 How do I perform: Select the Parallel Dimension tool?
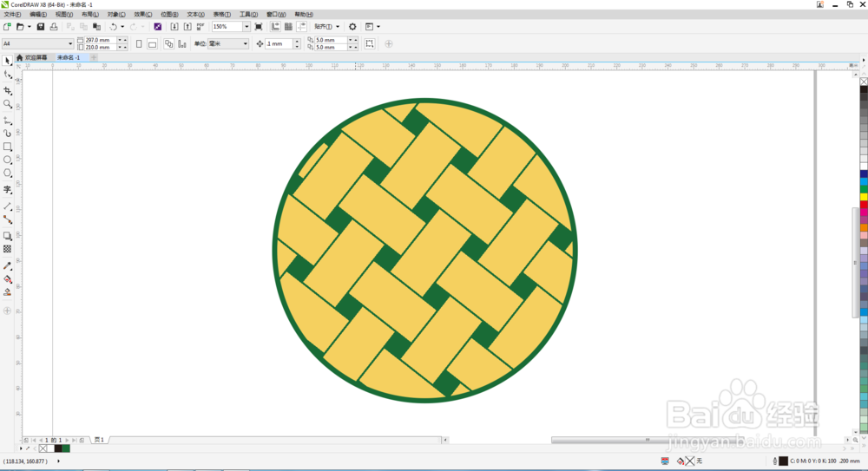click(7, 206)
